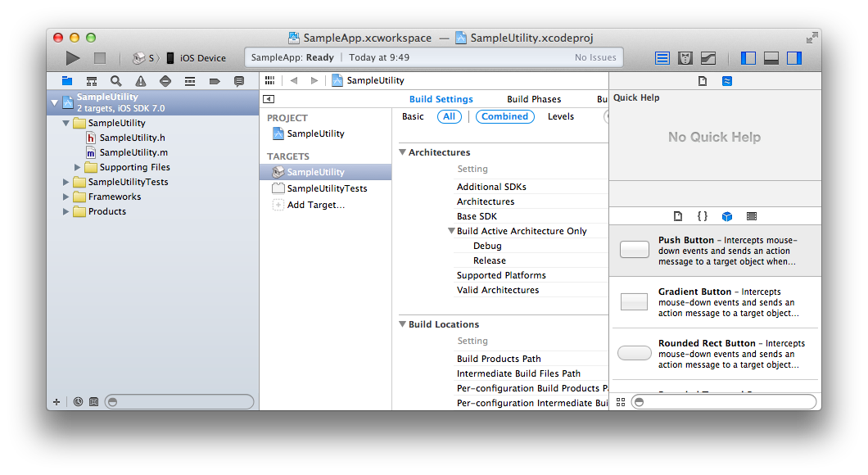Open the Media library
This screenshot has width=868, height=475.
tap(751, 216)
